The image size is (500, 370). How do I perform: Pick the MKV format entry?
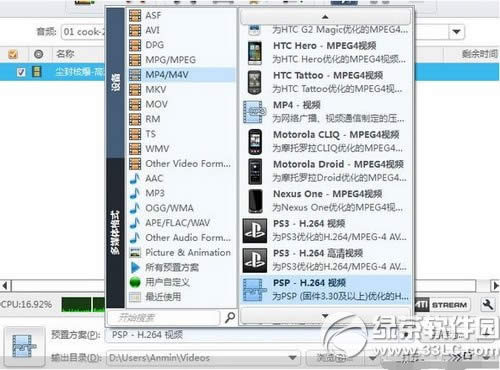[182, 89]
